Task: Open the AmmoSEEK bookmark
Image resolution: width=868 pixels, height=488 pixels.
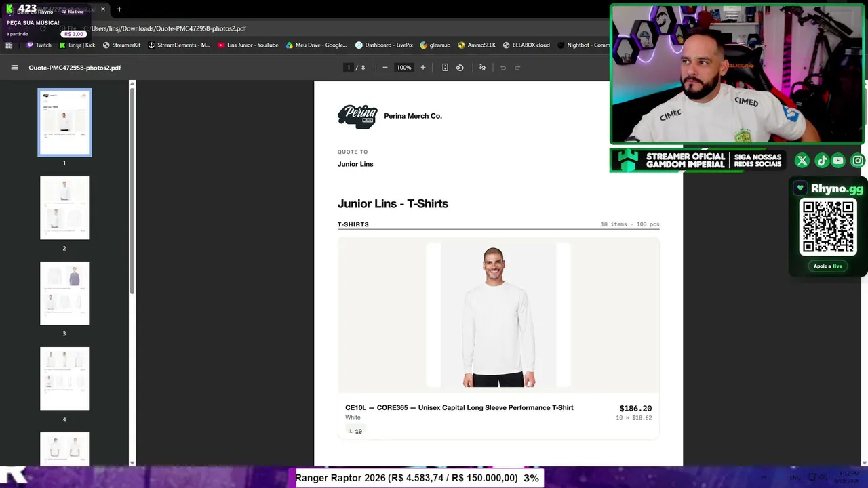Action: point(477,45)
